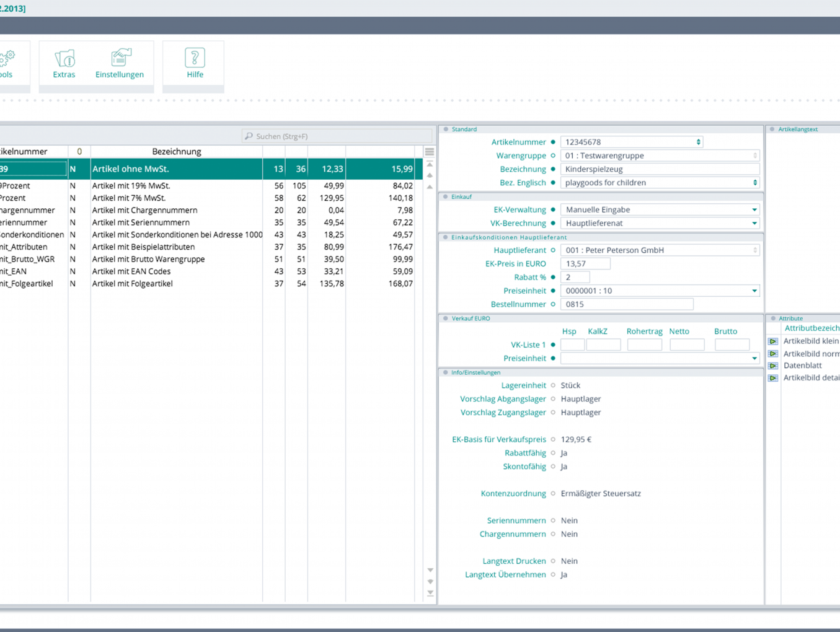Click into the Suchen search field
This screenshot has height=632, width=840.
[337, 136]
